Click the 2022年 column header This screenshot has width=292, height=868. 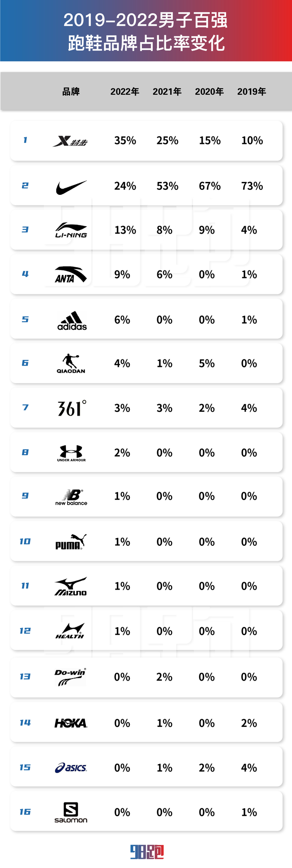[125, 92]
